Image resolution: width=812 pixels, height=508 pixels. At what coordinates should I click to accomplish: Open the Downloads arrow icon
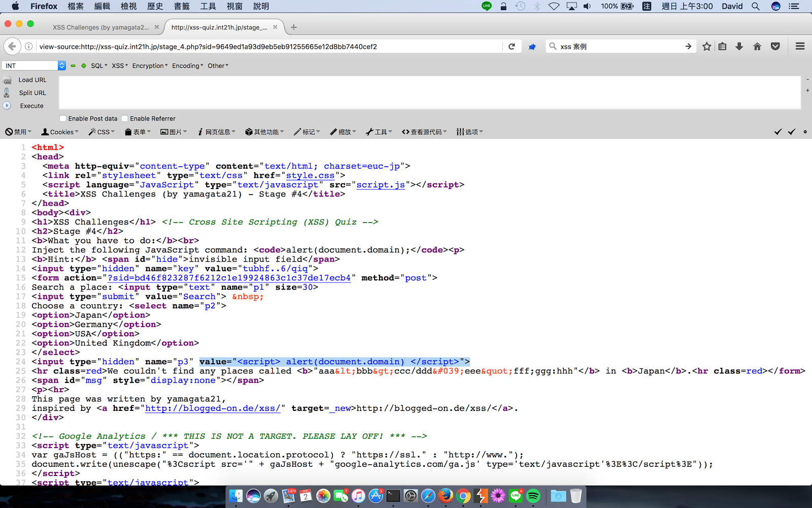pos(739,46)
